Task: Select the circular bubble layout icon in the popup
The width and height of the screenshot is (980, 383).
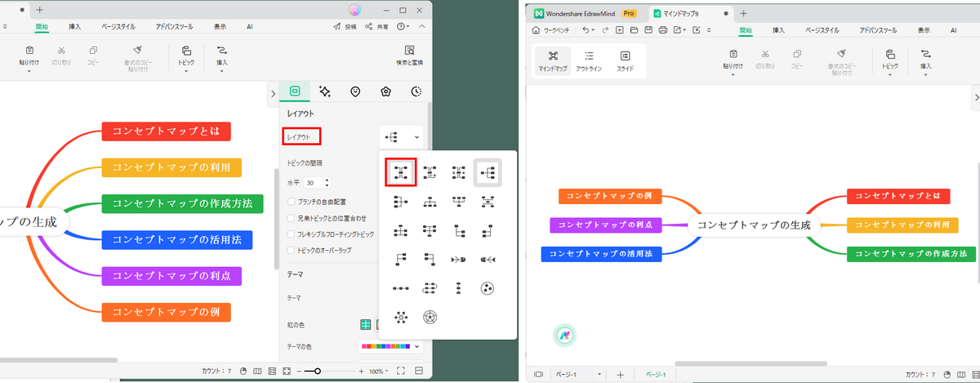Action: click(488, 288)
